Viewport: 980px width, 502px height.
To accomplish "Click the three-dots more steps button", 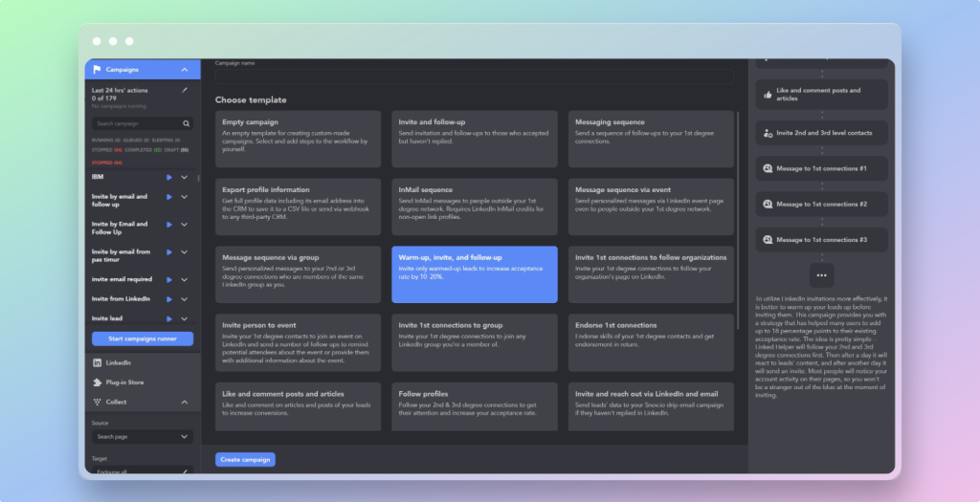I will point(821,274).
